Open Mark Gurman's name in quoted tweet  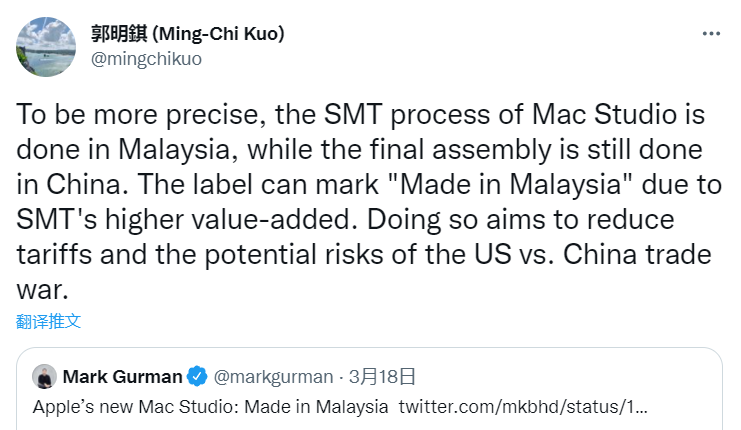(x=122, y=377)
